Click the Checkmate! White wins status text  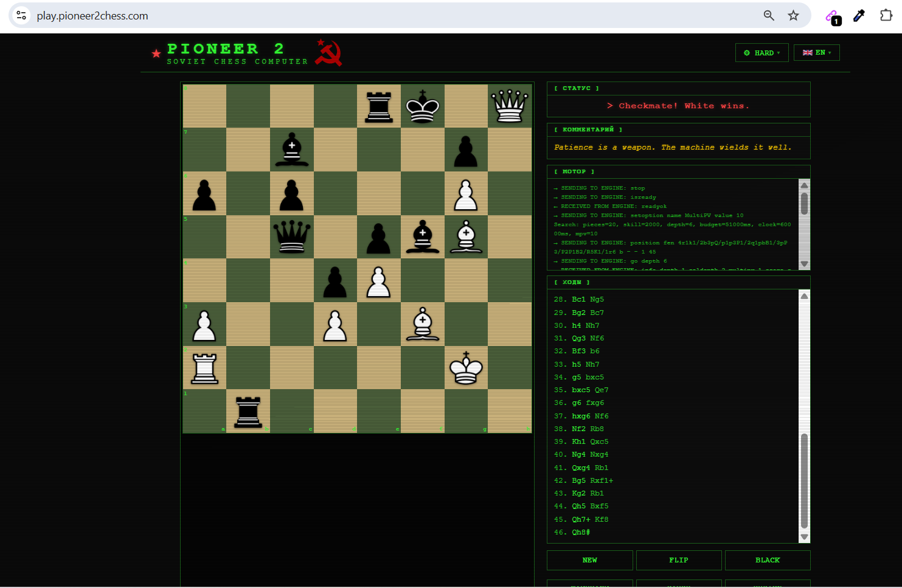679,106
